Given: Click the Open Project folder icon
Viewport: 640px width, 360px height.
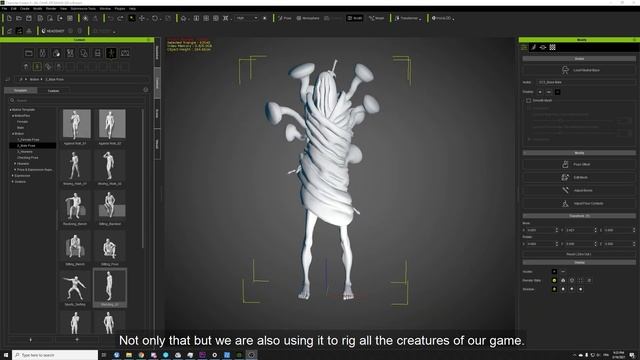Looking at the screenshot, I should pyautogui.click(x=19, y=18).
